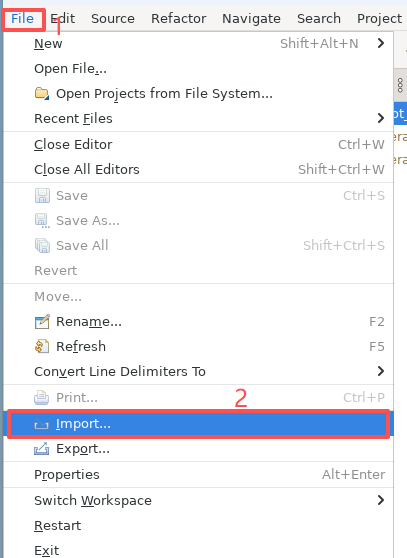Expand Convert Line Delimiters To submenu

(381, 371)
